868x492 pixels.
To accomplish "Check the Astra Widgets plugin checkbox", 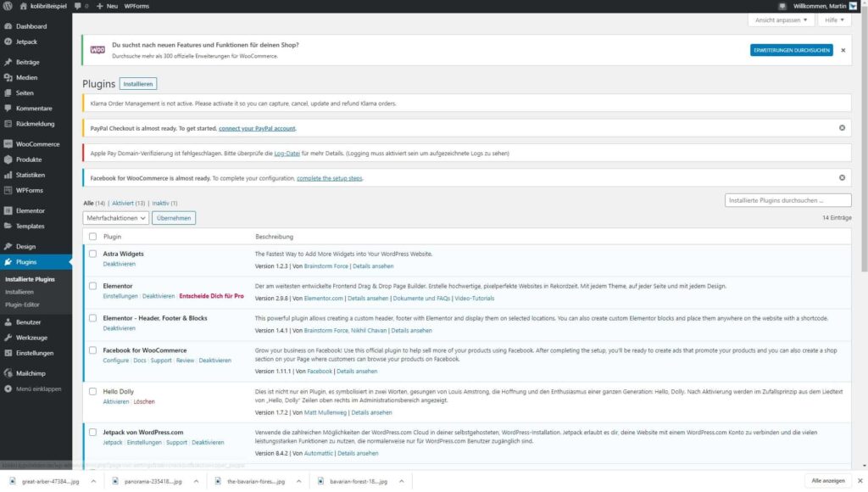I will click(93, 254).
